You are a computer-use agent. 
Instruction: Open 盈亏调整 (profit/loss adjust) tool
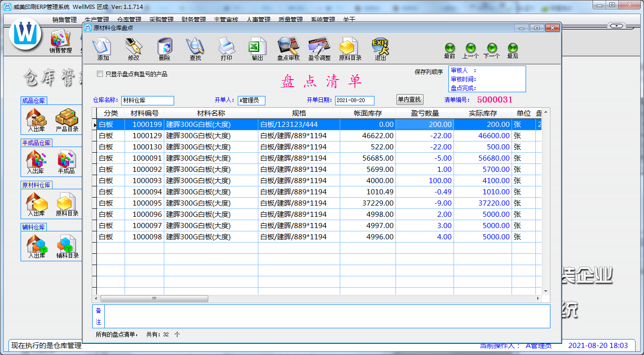[x=319, y=50]
